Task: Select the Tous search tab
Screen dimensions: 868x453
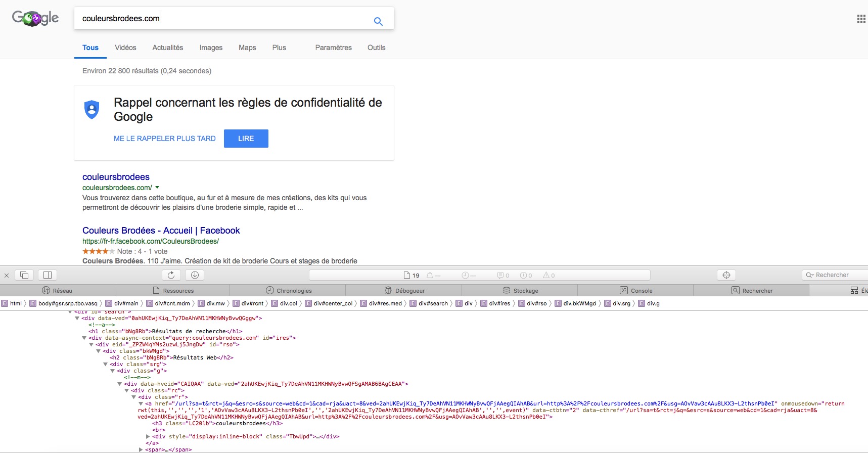Action: (90, 48)
